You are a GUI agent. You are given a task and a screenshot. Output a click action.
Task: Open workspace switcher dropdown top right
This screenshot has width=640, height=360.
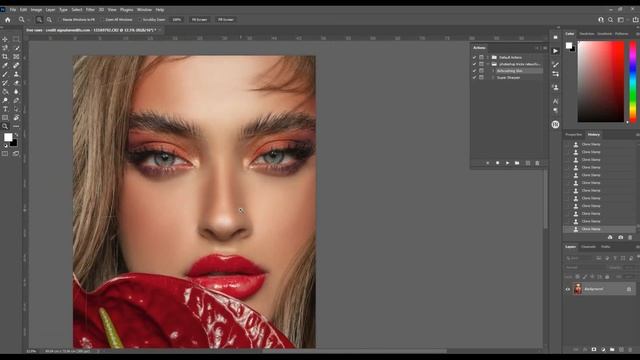coord(622,20)
